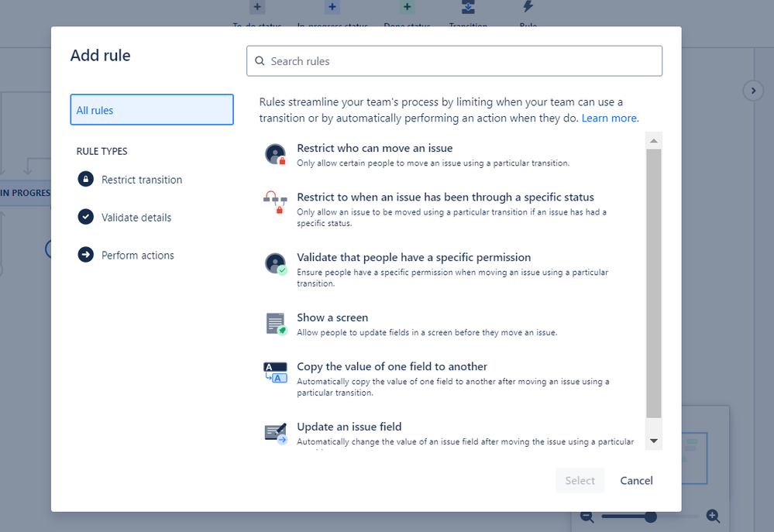Expand the side panel with the chevron arrow

pyautogui.click(x=753, y=91)
